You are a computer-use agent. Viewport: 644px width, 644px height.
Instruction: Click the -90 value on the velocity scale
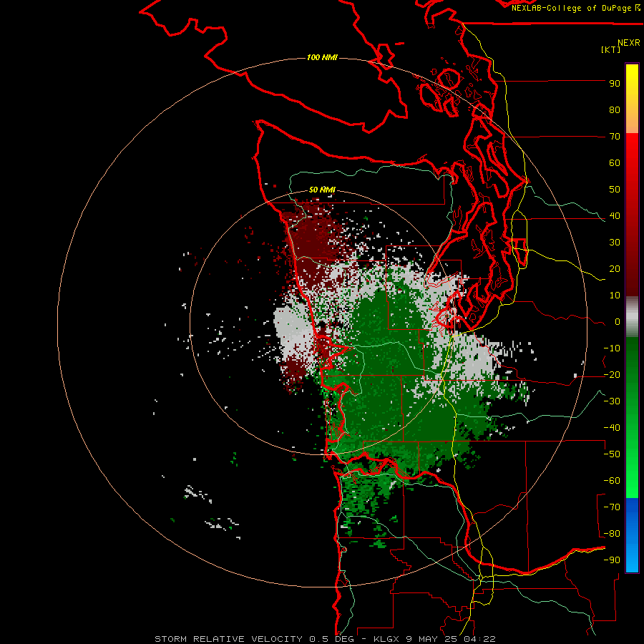pos(612,560)
